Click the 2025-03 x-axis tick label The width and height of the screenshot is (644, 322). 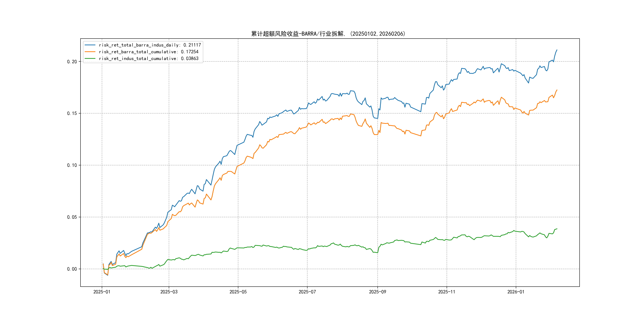click(169, 292)
